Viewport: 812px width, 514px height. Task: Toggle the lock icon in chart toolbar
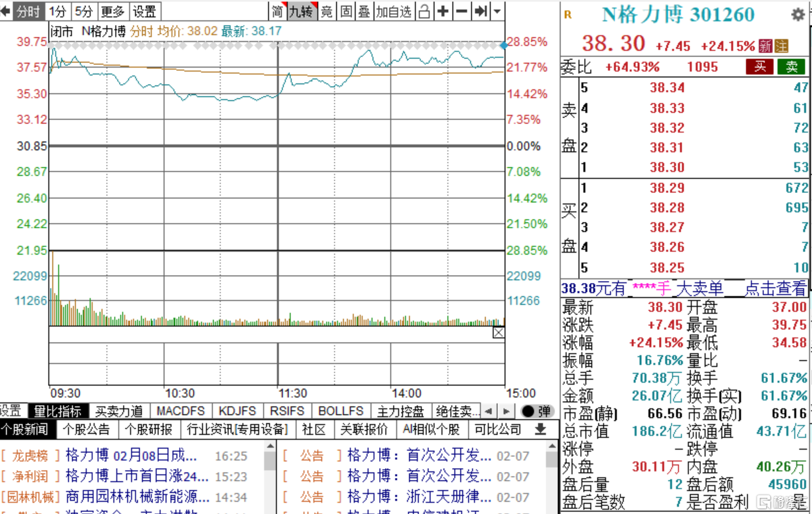424,11
